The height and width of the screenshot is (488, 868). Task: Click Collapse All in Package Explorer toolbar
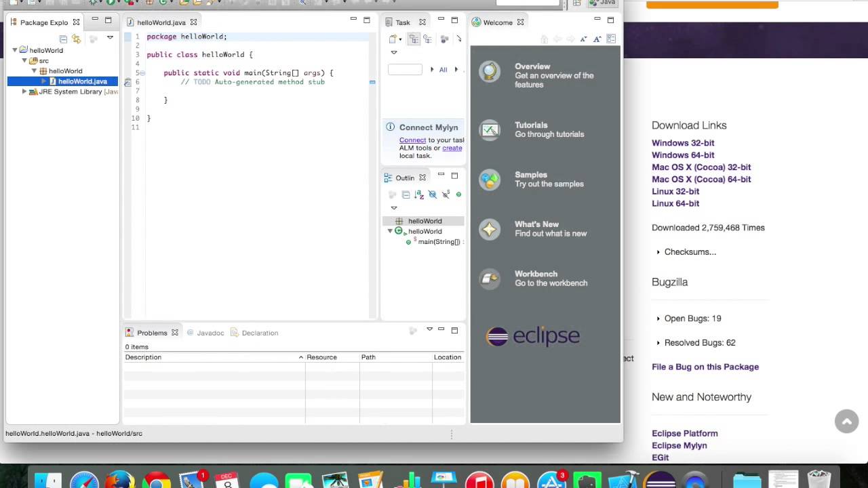[x=63, y=39]
